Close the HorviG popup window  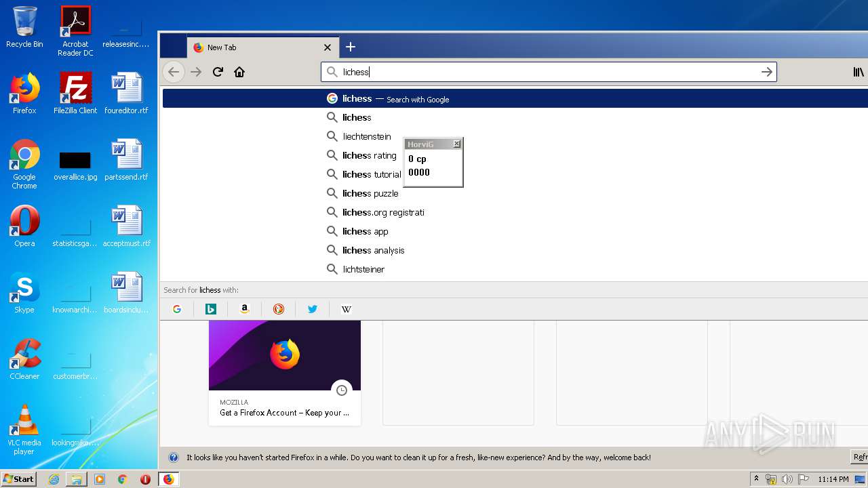456,144
